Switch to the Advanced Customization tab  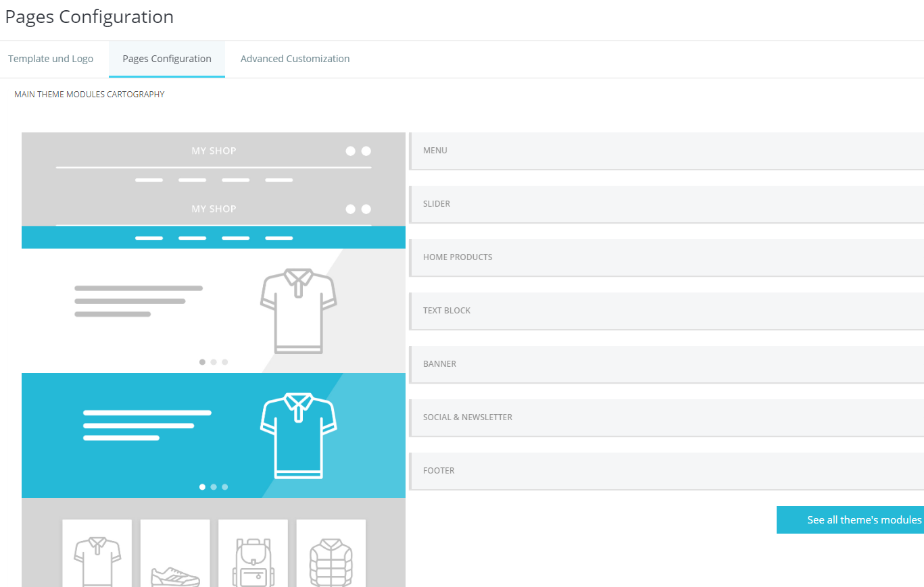tap(295, 59)
